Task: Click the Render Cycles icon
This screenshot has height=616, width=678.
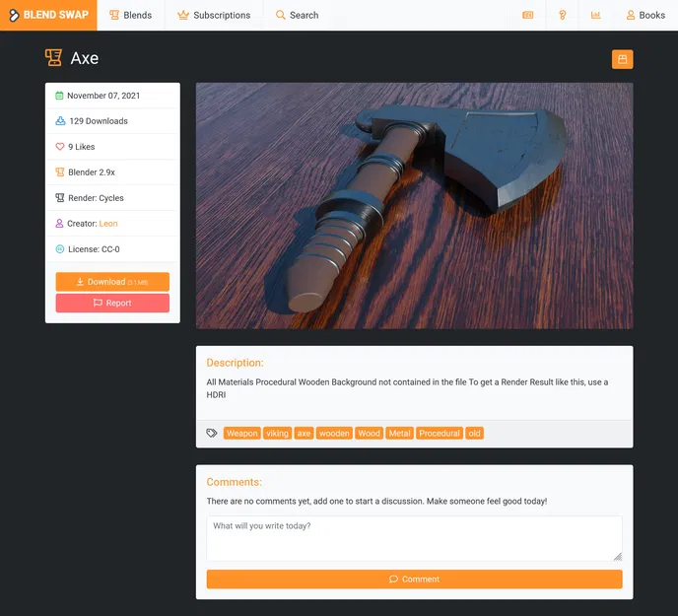Action: (60, 198)
